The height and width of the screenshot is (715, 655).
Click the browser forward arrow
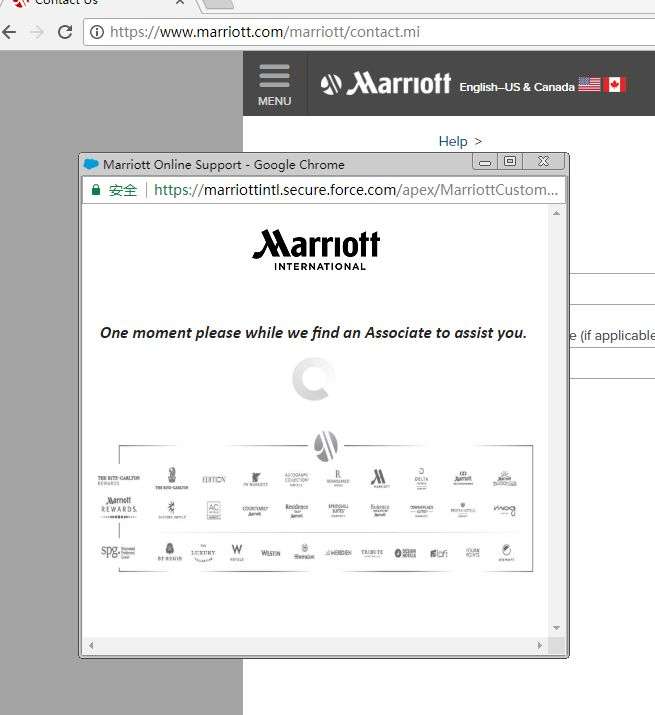(37, 32)
